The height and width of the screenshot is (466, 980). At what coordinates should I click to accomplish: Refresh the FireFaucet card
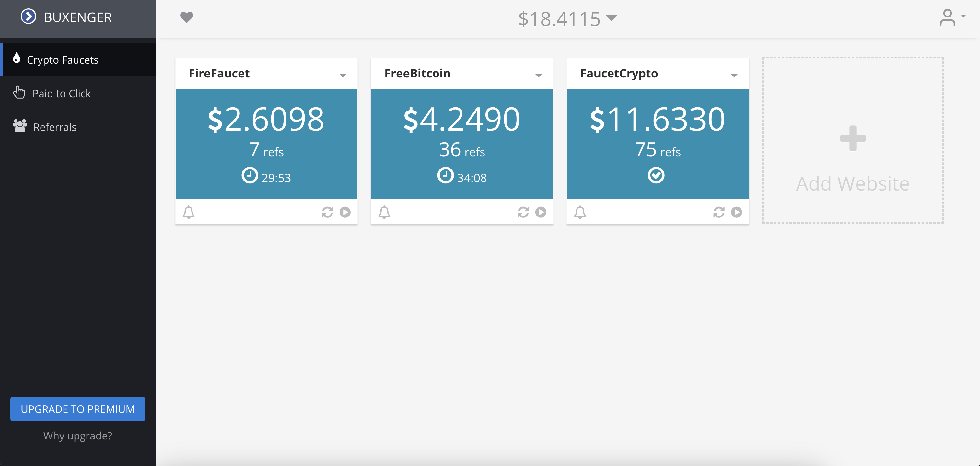pos(327,212)
